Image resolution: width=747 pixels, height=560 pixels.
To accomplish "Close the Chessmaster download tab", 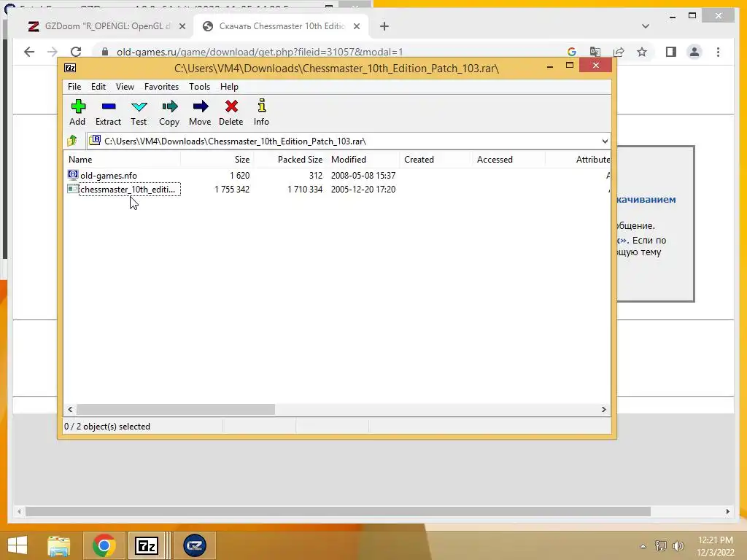I will click(x=356, y=26).
